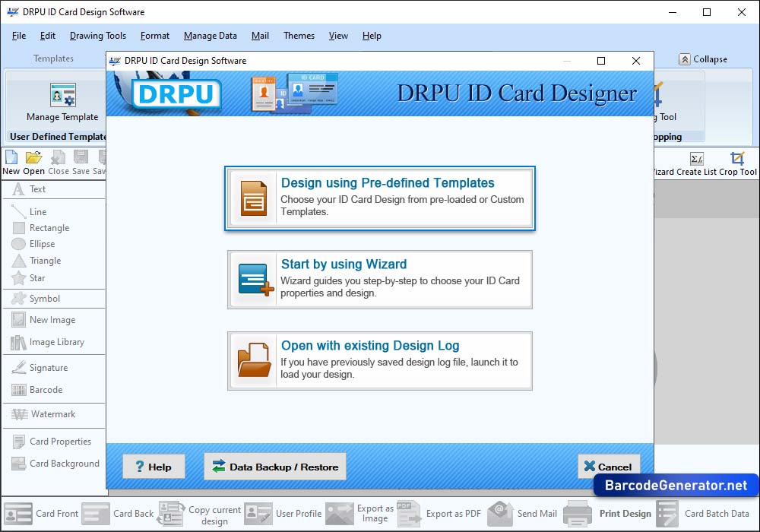
Task: Open the File menu
Action: (19, 36)
